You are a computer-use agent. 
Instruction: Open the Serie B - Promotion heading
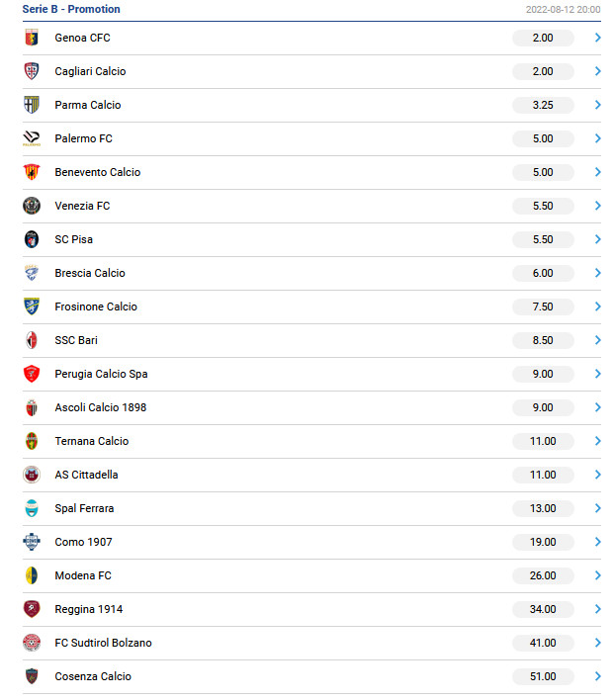(x=71, y=9)
